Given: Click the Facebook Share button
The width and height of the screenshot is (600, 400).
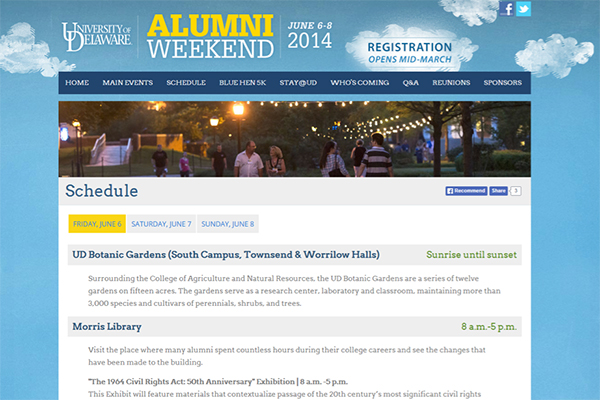Looking at the screenshot, I should click(x=498, y=191).
